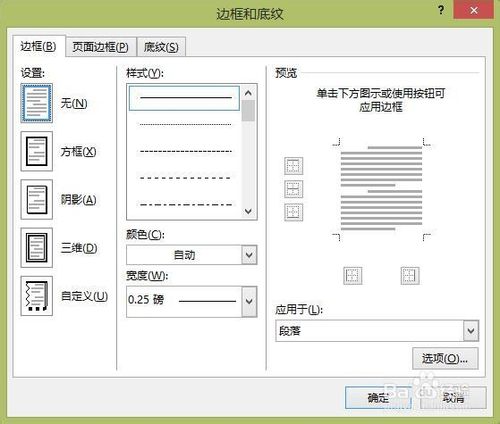Open the 底纹(S) shading tab
Image resolution: width=500 pixels, height=424 pixels.
(x=161, y=47)
